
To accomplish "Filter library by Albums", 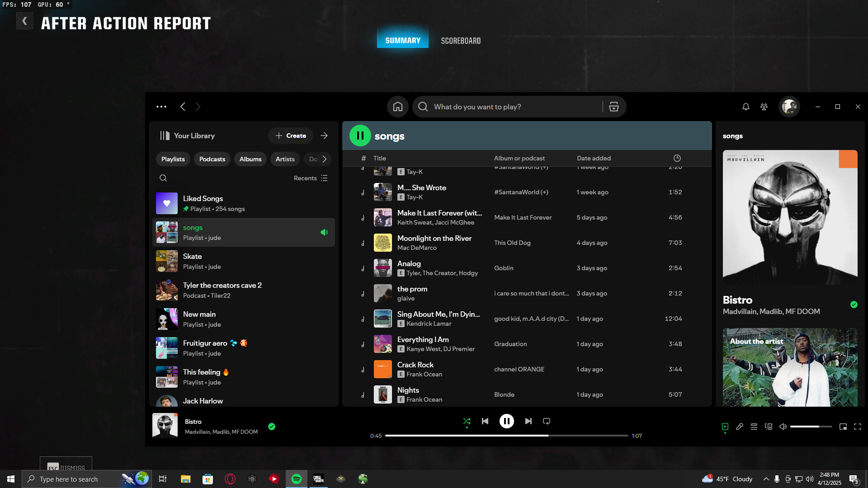I will [250, 159].
